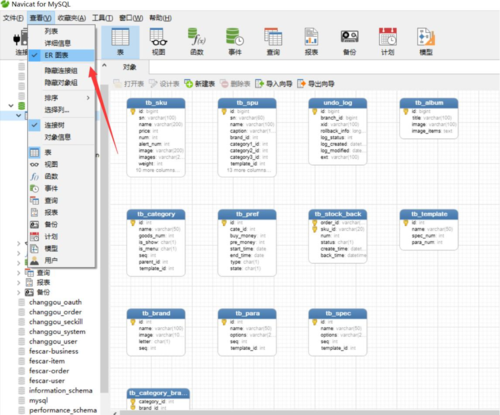Click the 导入向导 import wizard button
Image resolution: width=500 pixels, height=415 pixels.
pos(274,83)
